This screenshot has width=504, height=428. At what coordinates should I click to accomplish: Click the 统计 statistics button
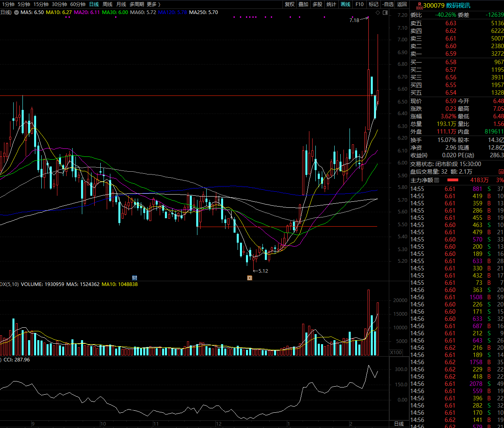(x=331, y=4)
